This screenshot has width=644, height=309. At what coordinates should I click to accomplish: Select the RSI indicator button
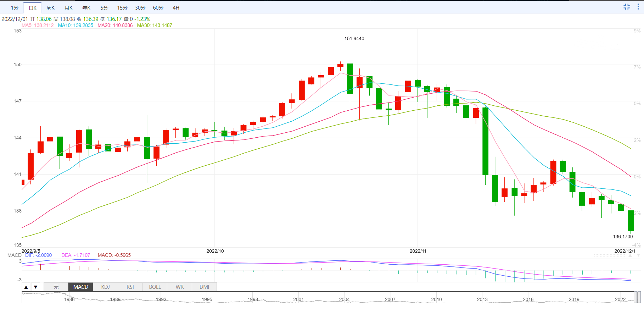point(130,287)
